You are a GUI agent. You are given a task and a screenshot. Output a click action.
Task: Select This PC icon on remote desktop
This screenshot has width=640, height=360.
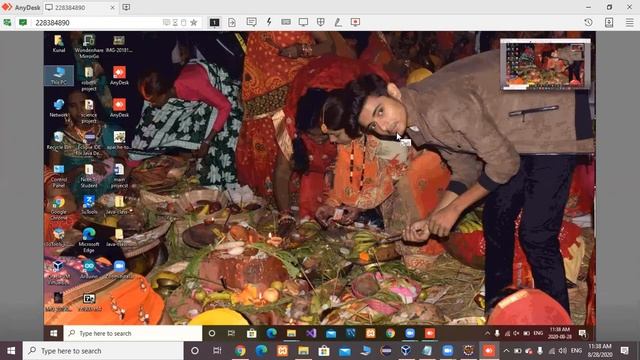click(59, 76)
